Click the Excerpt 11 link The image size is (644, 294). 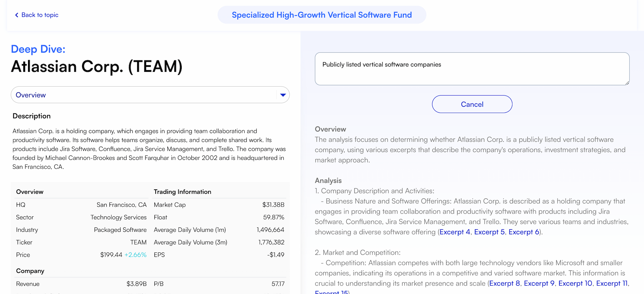click(x=612, y=284)
